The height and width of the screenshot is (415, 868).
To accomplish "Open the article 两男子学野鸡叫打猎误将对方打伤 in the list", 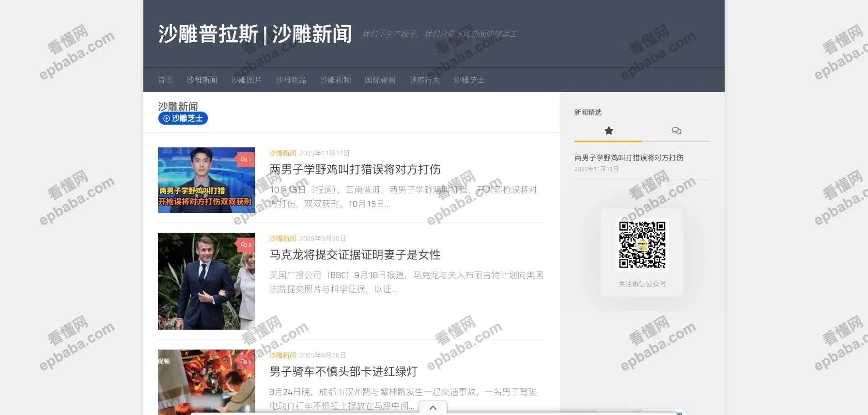I will click(355, 169).
